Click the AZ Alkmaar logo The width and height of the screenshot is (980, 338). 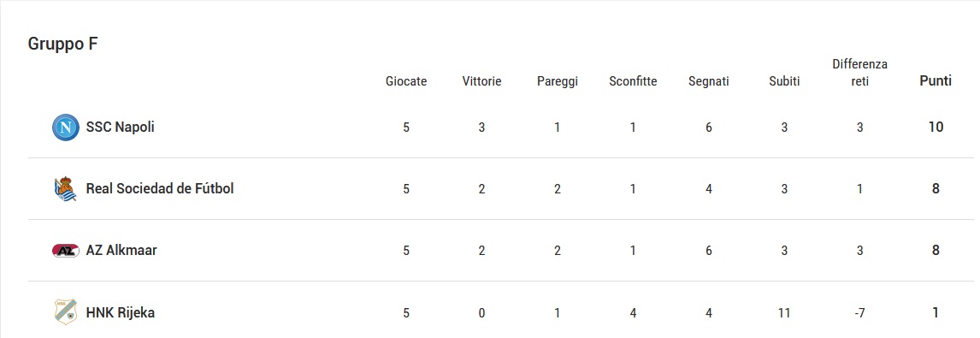(66, 251)
